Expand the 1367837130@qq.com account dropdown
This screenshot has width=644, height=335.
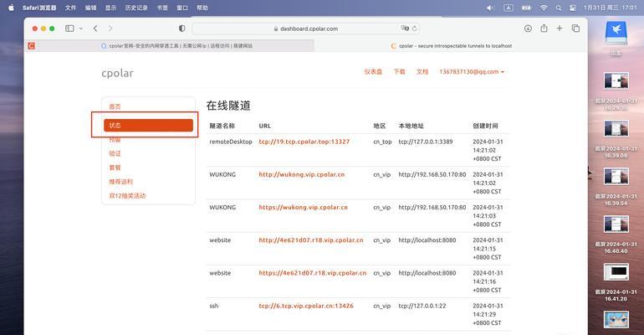click(x=472, y=71)
